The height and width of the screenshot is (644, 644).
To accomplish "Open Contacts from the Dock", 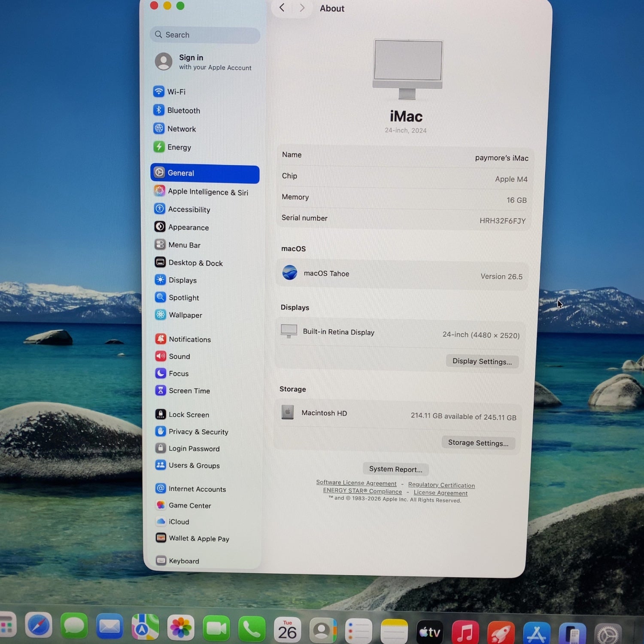I will (x=323, y=631).
